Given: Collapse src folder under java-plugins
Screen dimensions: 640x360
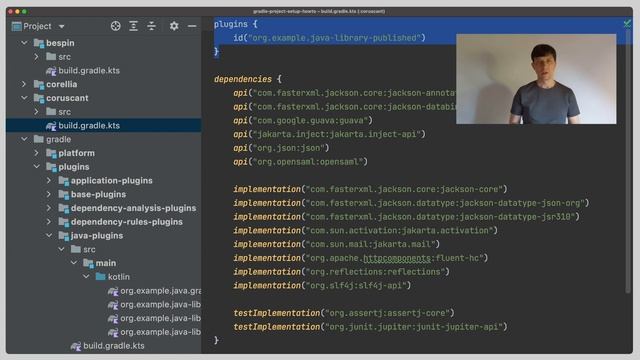Looking at the screenshot, I should coord(61,249).
